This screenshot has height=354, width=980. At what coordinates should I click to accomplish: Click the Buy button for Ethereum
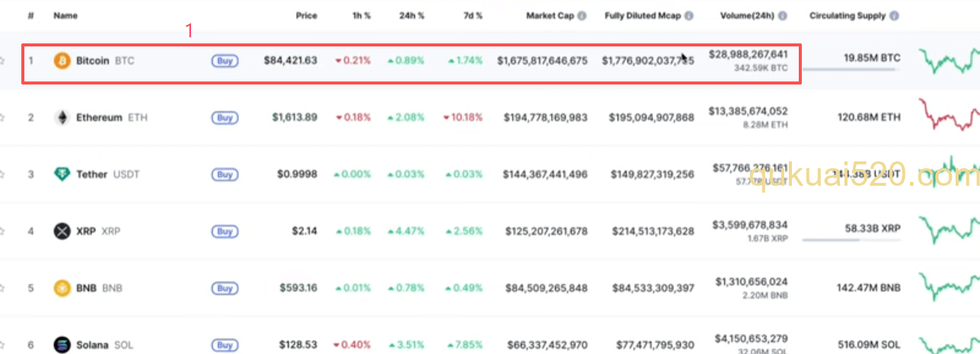pos(225,118)
